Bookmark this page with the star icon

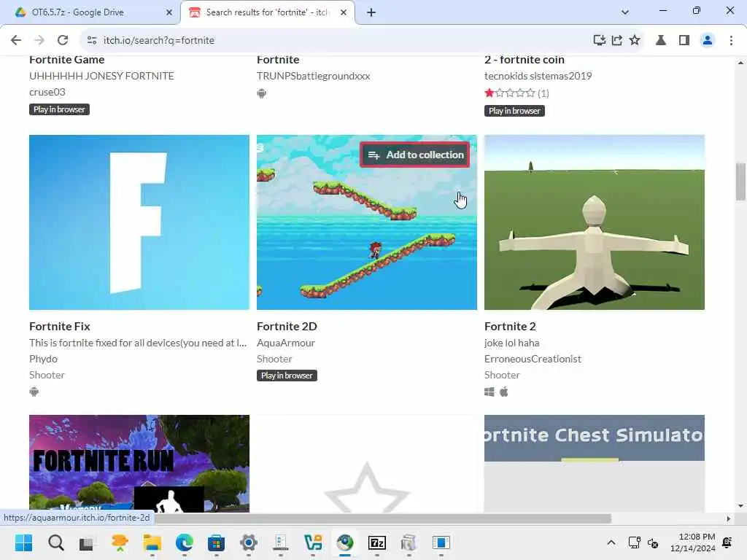[x=635, y=41]
